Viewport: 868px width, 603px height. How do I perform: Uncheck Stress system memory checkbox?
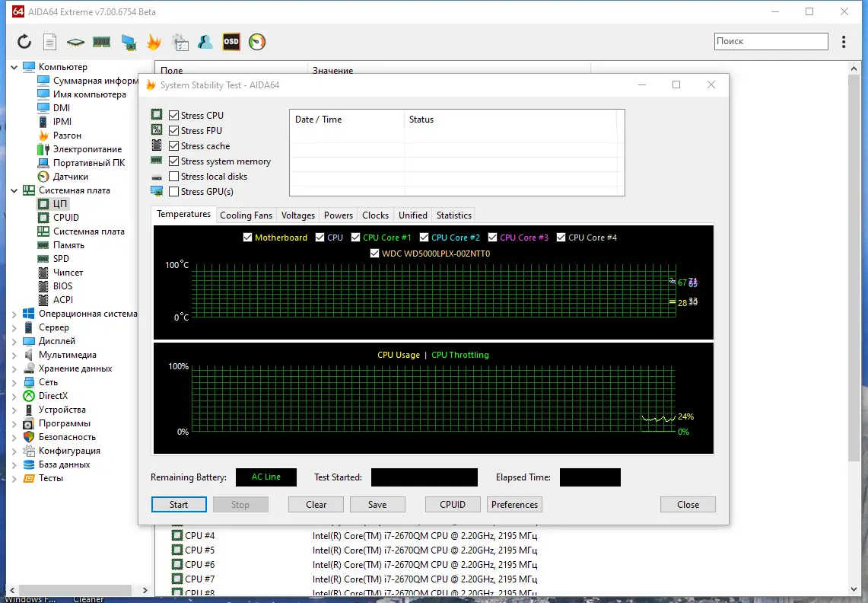(x=173, y=161)
